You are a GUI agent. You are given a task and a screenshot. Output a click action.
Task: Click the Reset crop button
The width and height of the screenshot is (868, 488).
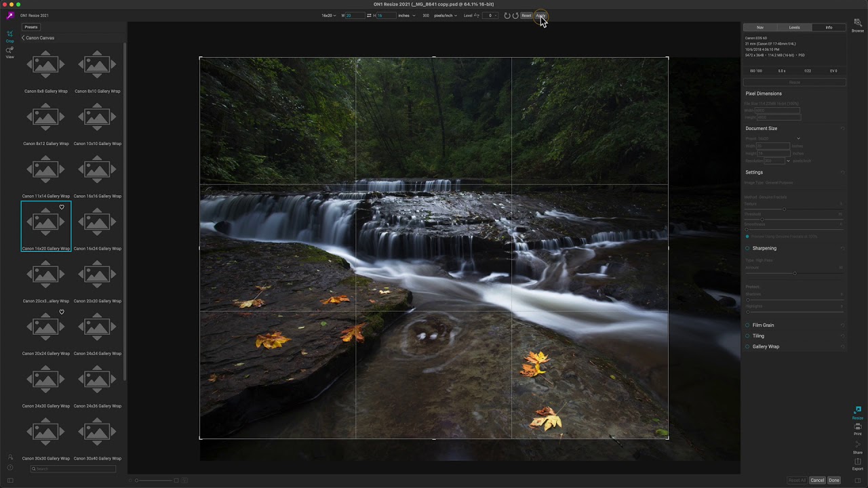point(526,16)
